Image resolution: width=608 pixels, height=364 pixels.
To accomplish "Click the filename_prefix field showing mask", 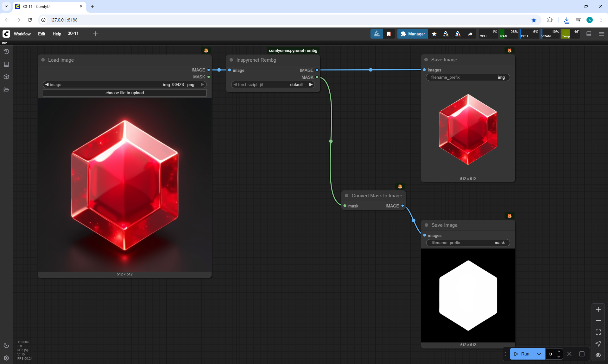I will point(468,243).
